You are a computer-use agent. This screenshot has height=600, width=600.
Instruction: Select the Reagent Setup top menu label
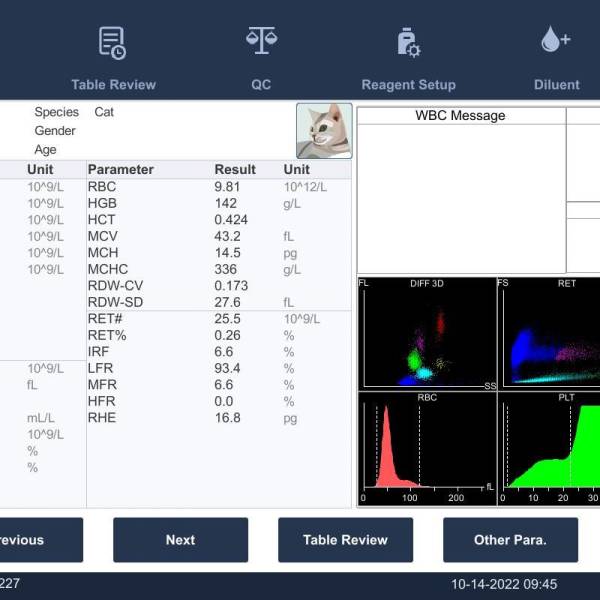pos(409,85)
